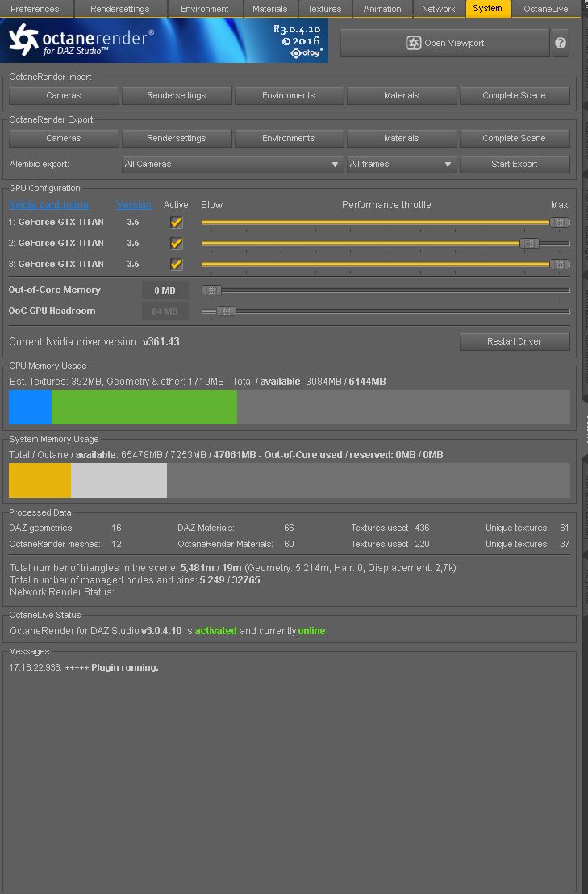Click the Restart Driver button
The width and height of the screenshot is (588, 894).
pyautogui.click(x=515, y=341)
